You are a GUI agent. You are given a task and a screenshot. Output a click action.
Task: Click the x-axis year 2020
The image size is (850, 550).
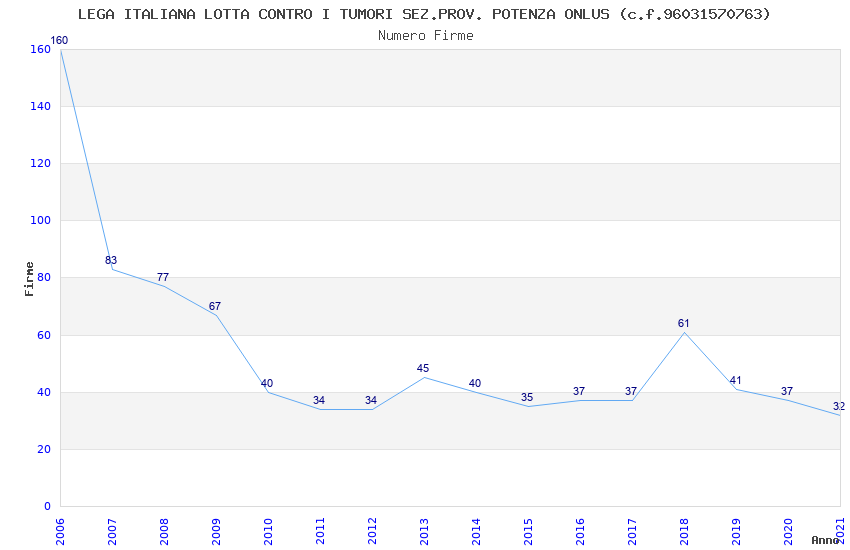point(788,532)
